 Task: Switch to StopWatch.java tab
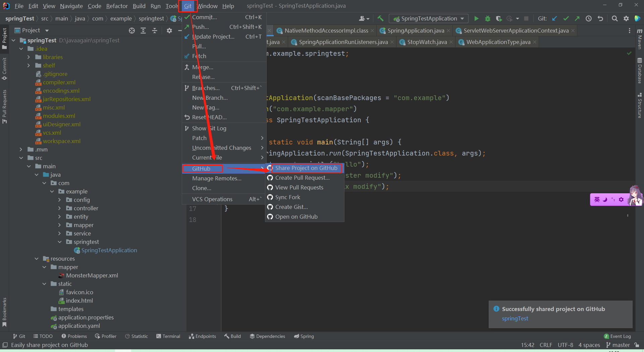pyautogui.click(x=427, y=42)
